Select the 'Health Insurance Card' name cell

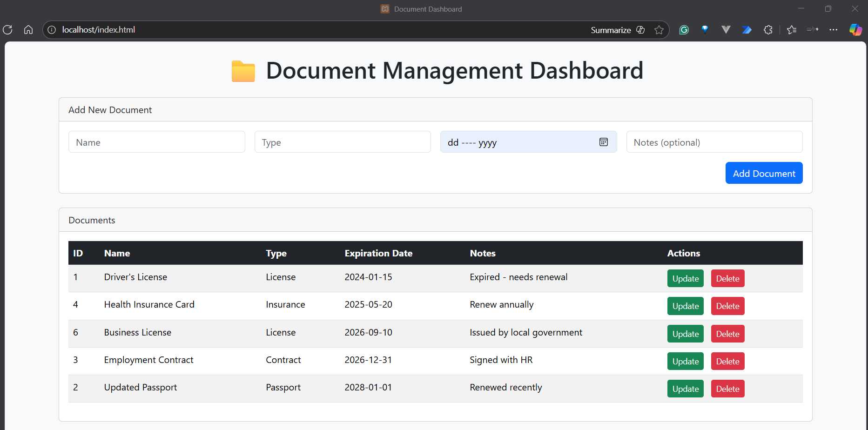coord(149,304)
